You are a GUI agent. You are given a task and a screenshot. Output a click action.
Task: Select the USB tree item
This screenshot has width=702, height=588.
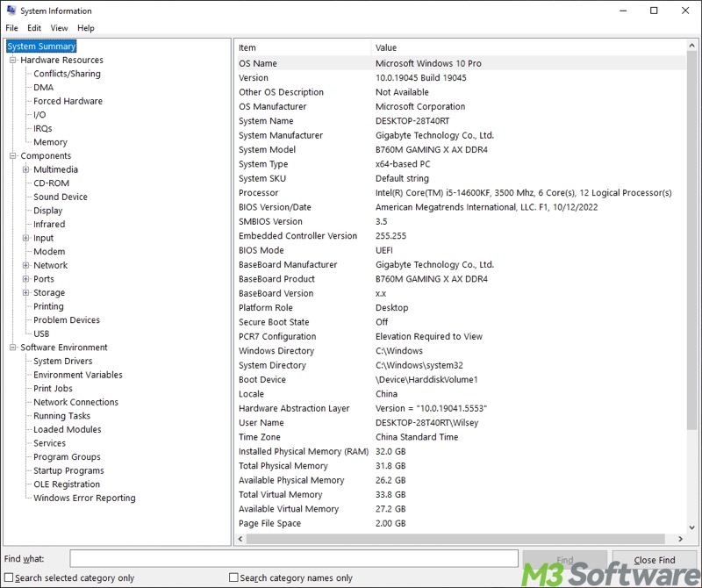pos(41,333)
